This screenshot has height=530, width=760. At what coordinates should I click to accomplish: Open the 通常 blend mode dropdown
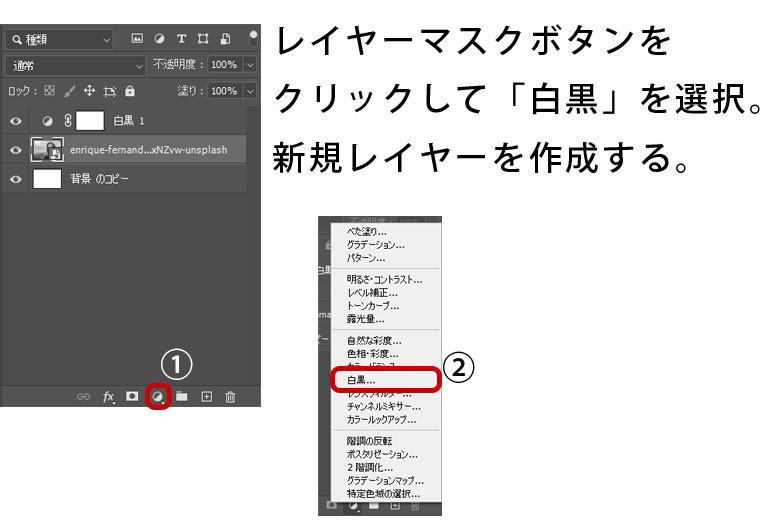coord(75,65)
